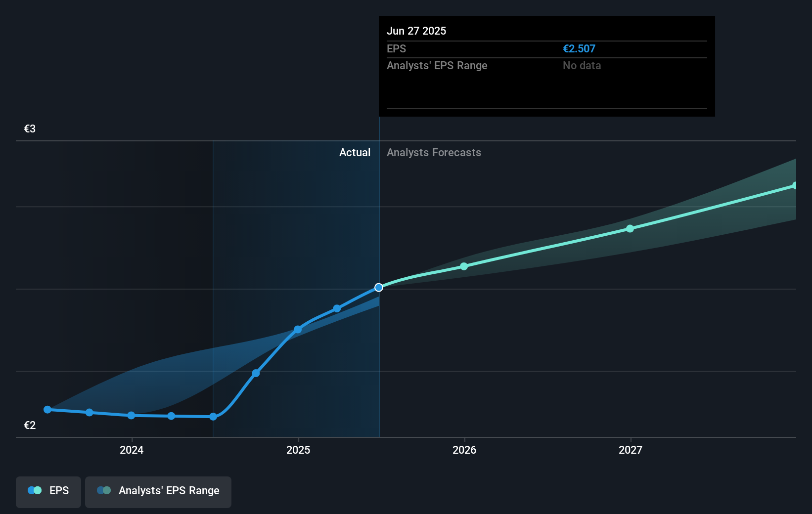Viewport: 812px width, 514px height.
Task: Switch to the Actual section
Action: click(x=355, y=152)
